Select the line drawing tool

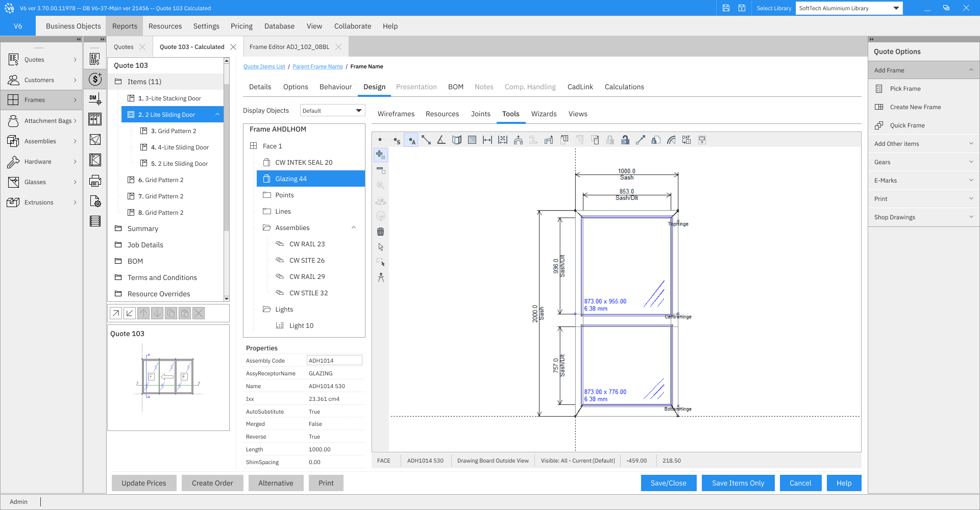(426, 140)
